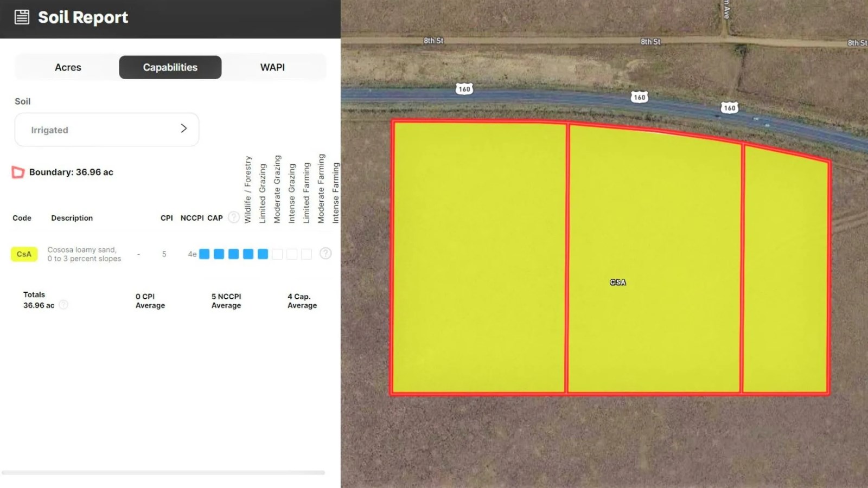This screenshot has height=488, width=868.
Task: Open the Irrigated soil dropdown
Action: (107, 130)
